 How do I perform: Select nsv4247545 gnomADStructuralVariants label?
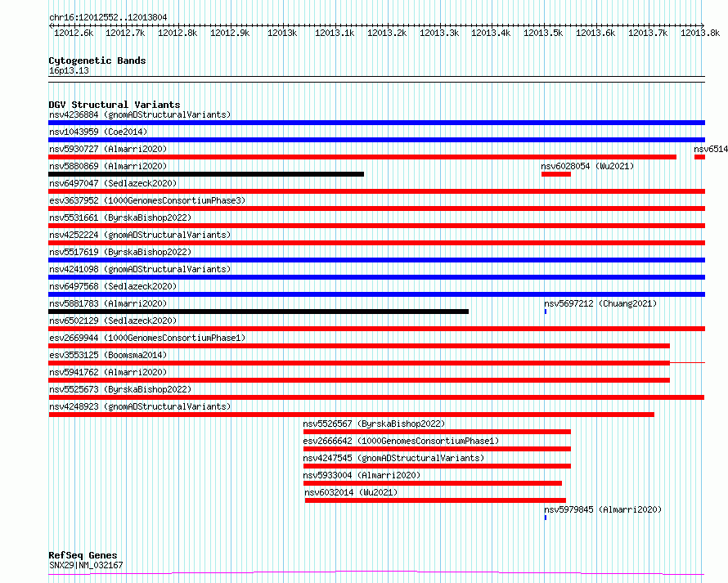tap(393, 458)
